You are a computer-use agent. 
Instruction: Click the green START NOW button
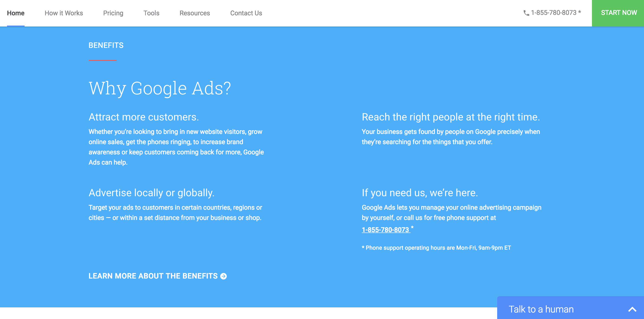click(618, 13)
